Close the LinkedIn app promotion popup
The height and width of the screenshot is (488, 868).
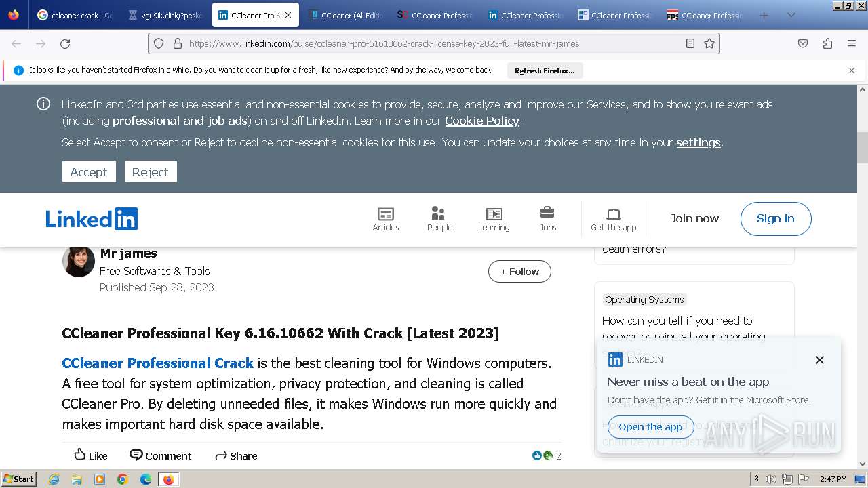(x=820, y=360)
